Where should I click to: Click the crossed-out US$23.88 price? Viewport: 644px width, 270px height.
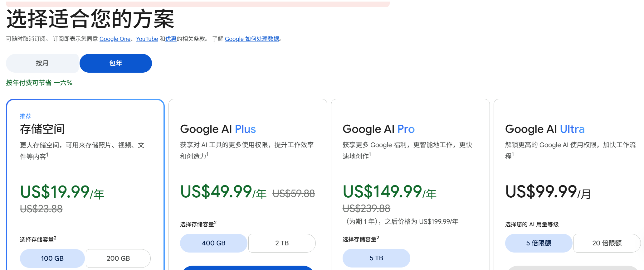[41, 209]
